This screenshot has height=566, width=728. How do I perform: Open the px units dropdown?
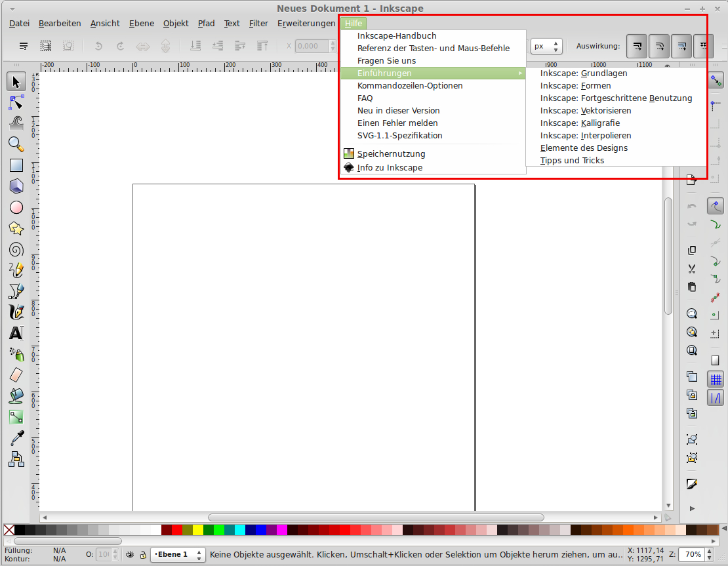[546, 46]
